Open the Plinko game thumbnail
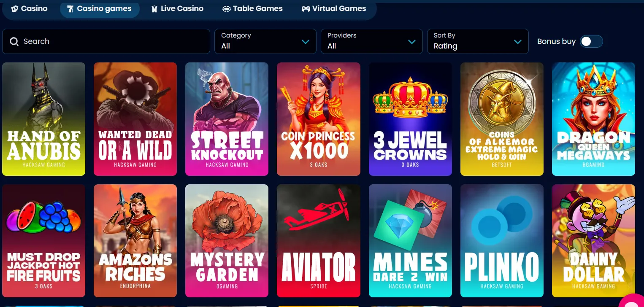The image size is (644, 307). coord(502,241)
